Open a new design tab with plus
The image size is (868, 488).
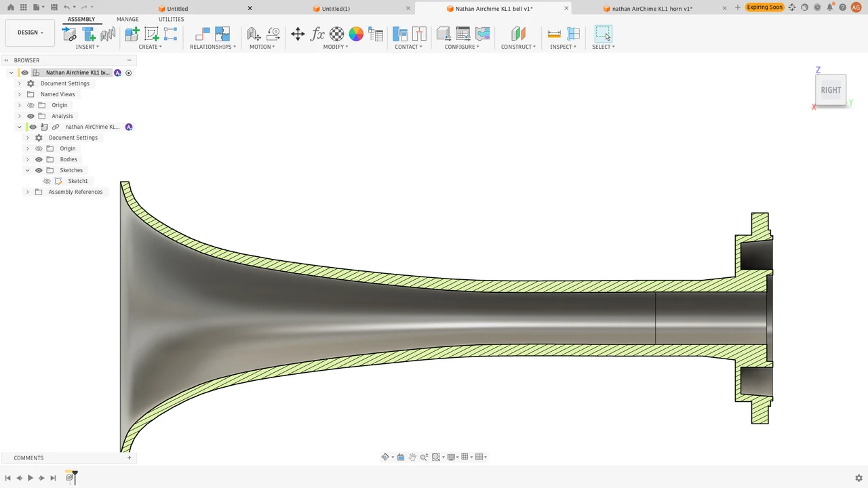pos(737,7)
